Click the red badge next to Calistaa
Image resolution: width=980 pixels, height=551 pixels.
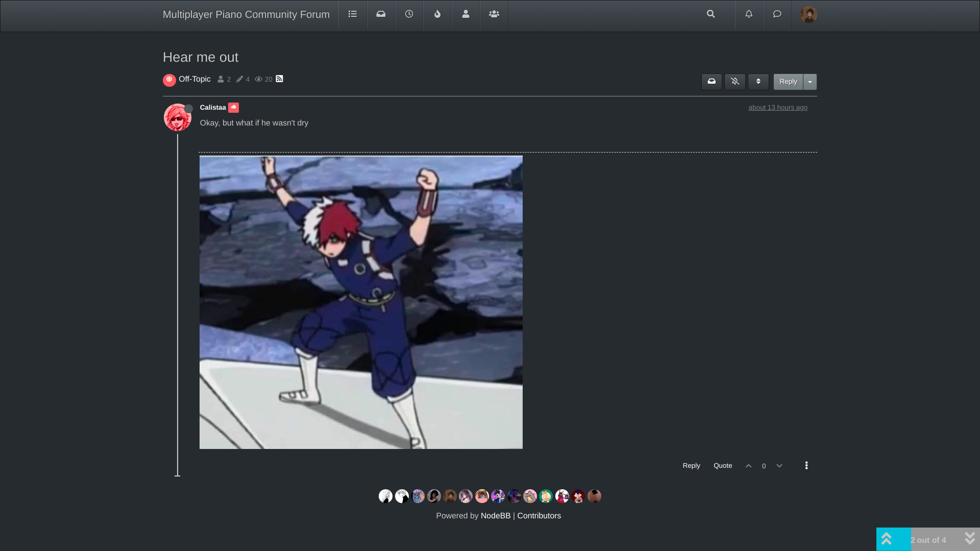[x=233, y=108]
